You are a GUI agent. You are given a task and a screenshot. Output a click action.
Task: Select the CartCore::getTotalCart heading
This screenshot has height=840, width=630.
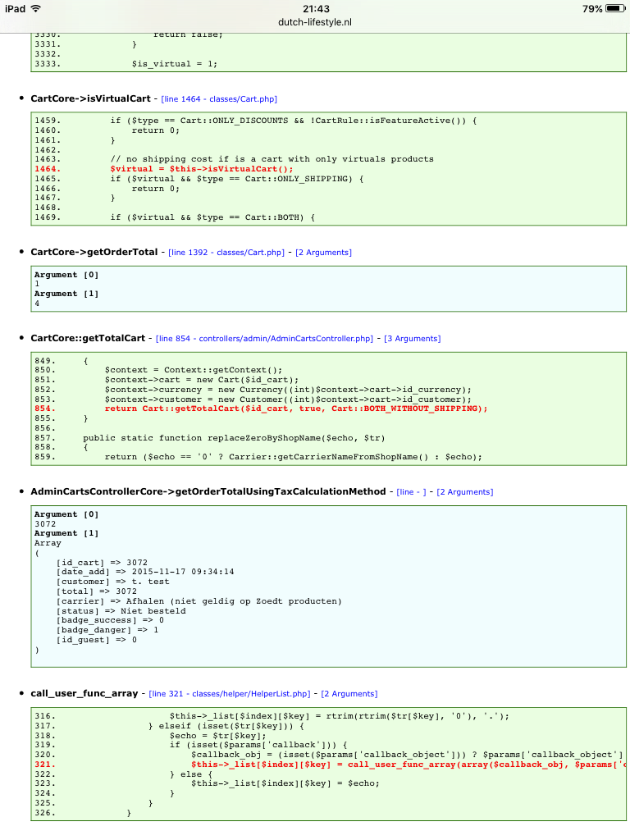pyautogui.click(x=88, y=338)
